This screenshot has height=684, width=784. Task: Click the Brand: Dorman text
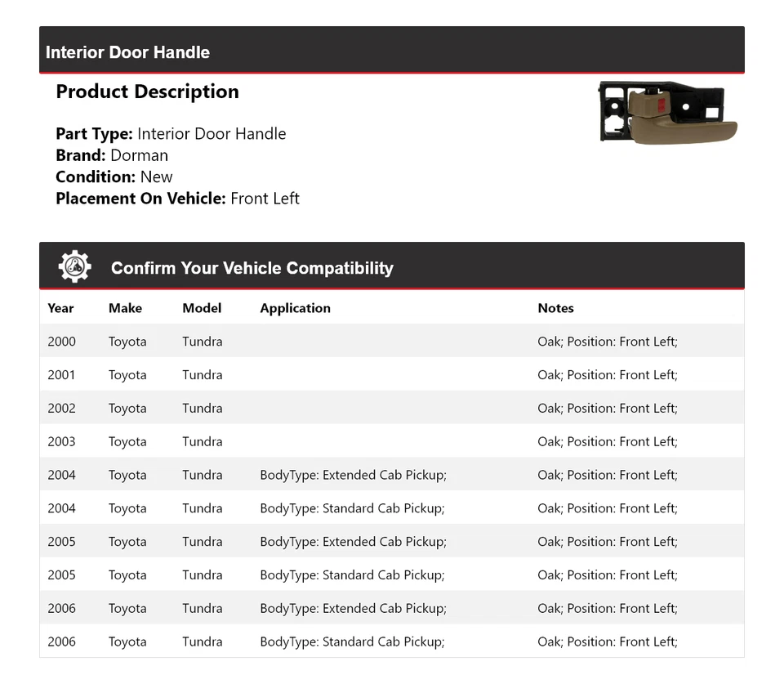coord(112,155)
